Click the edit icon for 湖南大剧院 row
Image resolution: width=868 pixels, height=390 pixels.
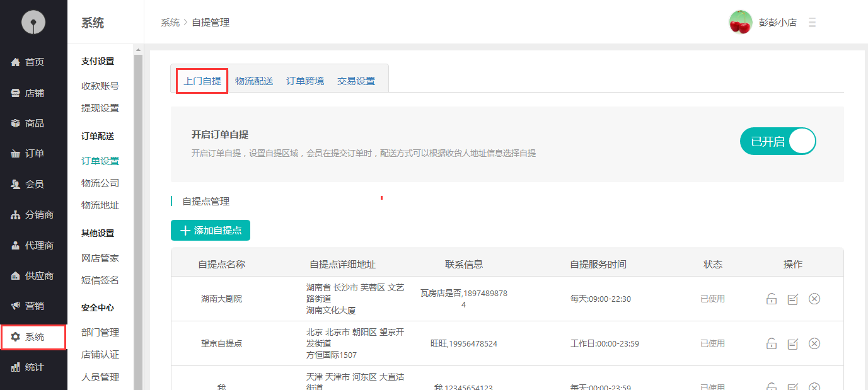click(x=792, y=299)
